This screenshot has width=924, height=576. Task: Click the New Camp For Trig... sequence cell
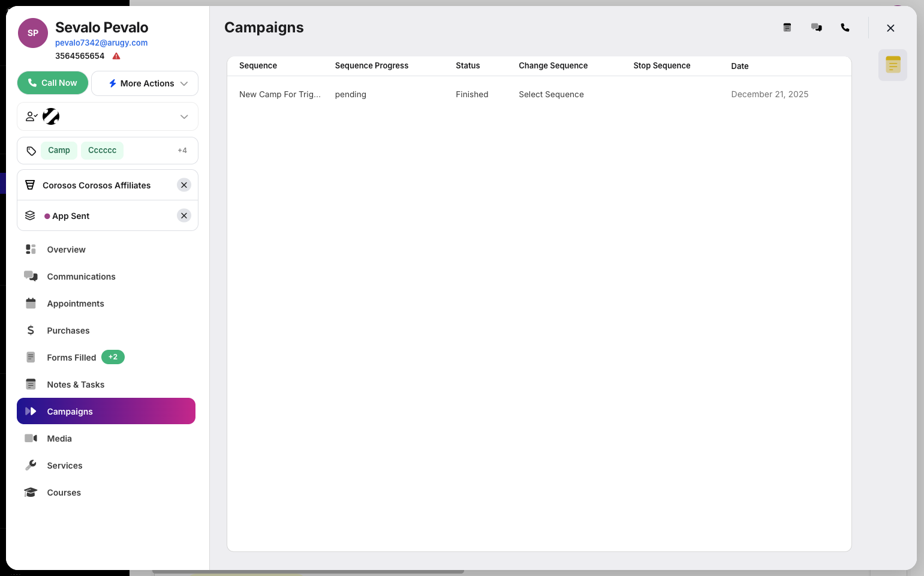click(x=280, y=94)
